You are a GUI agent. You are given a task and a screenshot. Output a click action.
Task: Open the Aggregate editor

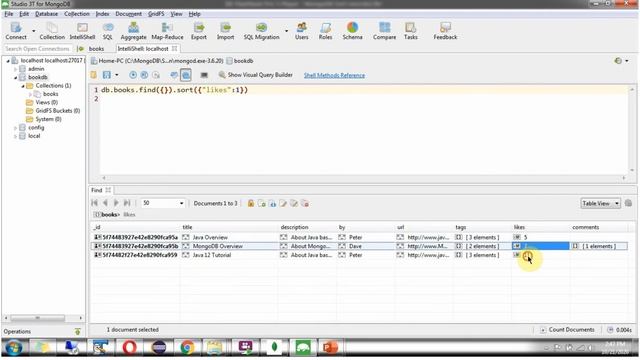[x=133, y=31]
